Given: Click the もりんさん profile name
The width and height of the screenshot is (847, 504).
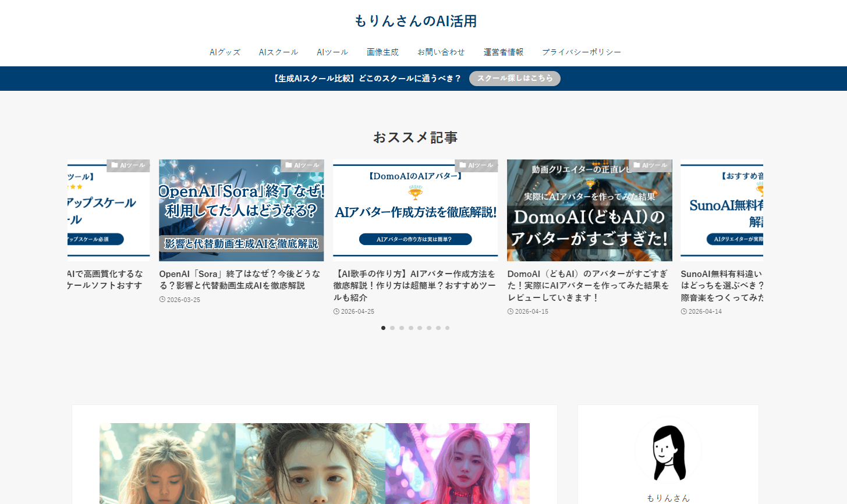Looking at the screenshot, I should [668, 498].
